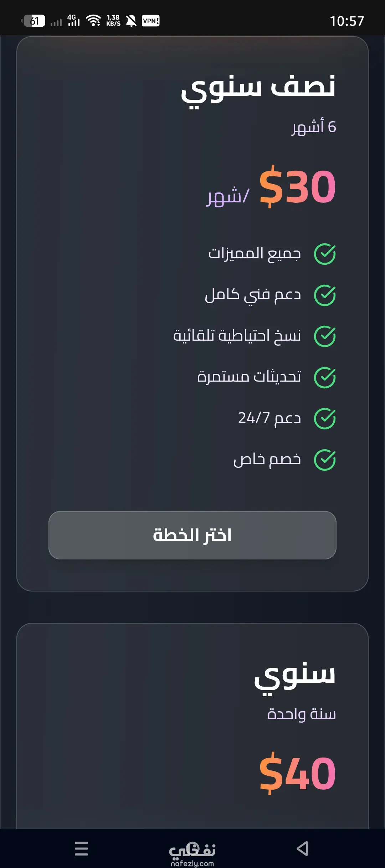Screen dimensions: 385x868
Task: Tap the check icon beside دعم فني كامل
Action: [324, 295]
